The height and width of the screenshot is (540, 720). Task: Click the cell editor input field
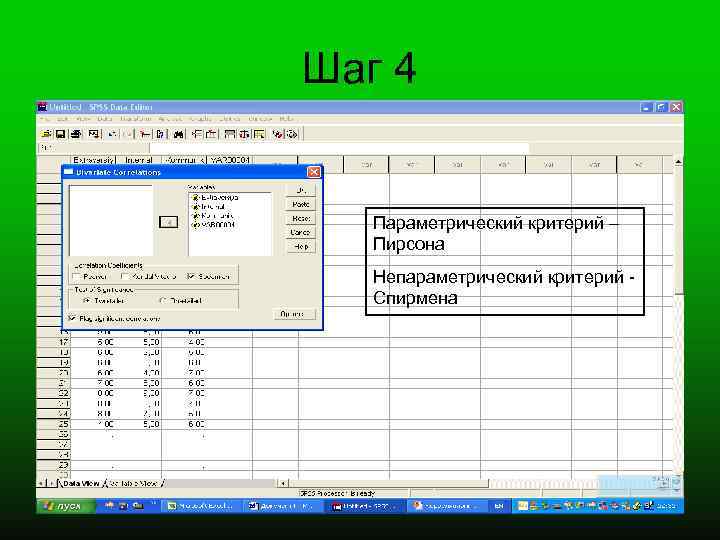tap(339, 148)
